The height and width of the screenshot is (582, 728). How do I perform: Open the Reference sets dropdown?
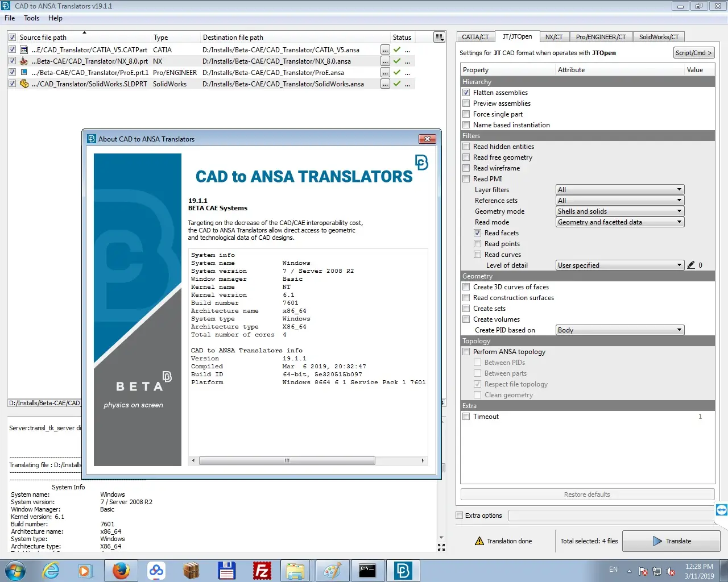pos(620,201)
